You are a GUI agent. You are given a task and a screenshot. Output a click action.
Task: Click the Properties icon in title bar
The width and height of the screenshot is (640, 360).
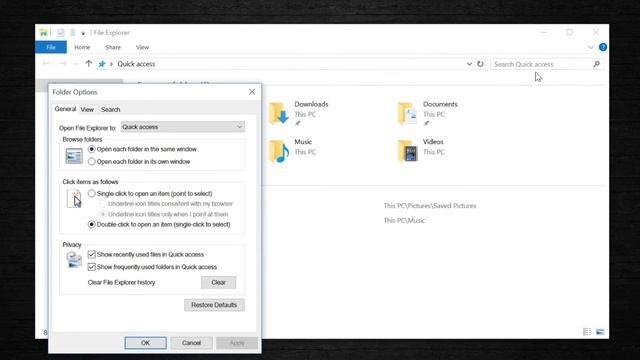click(61, 33)
